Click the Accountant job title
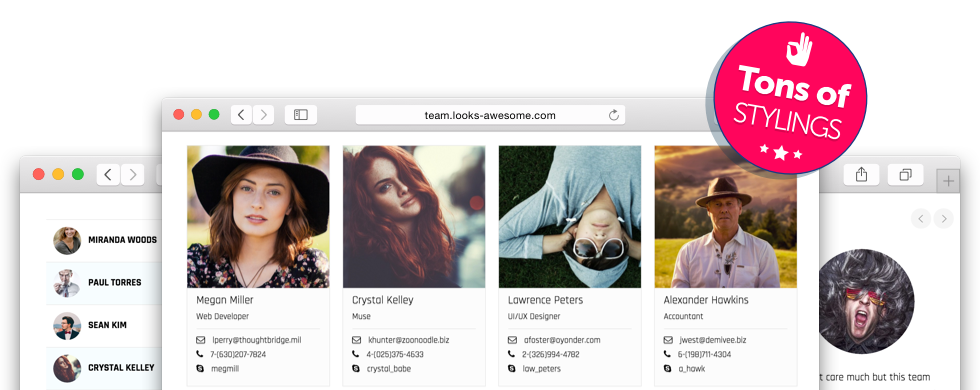980x390 pixels. click(x=683, y=316)
